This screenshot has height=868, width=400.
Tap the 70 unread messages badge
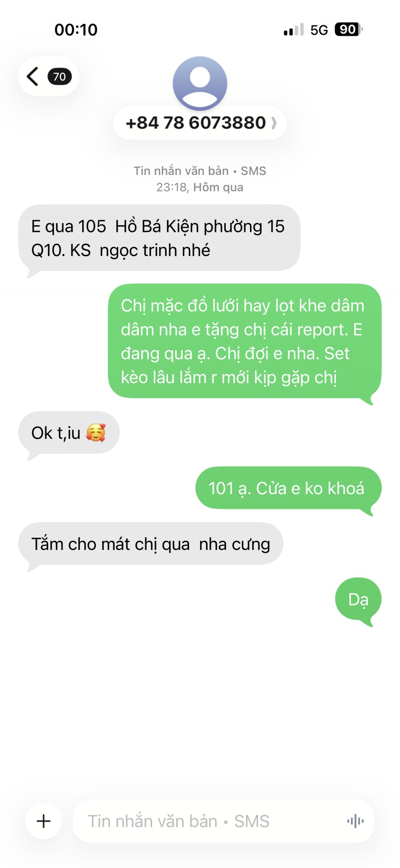pyautogui.click(x=60, y=77)
